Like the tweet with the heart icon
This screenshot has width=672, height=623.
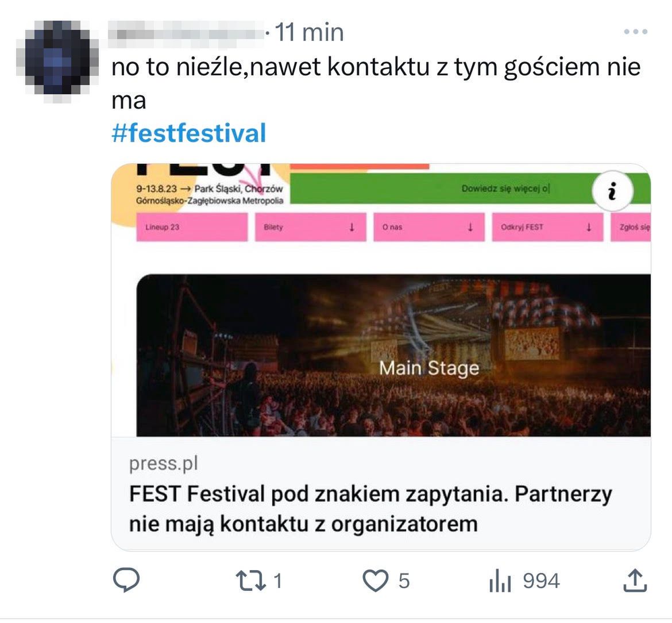(x=376, y=580)
